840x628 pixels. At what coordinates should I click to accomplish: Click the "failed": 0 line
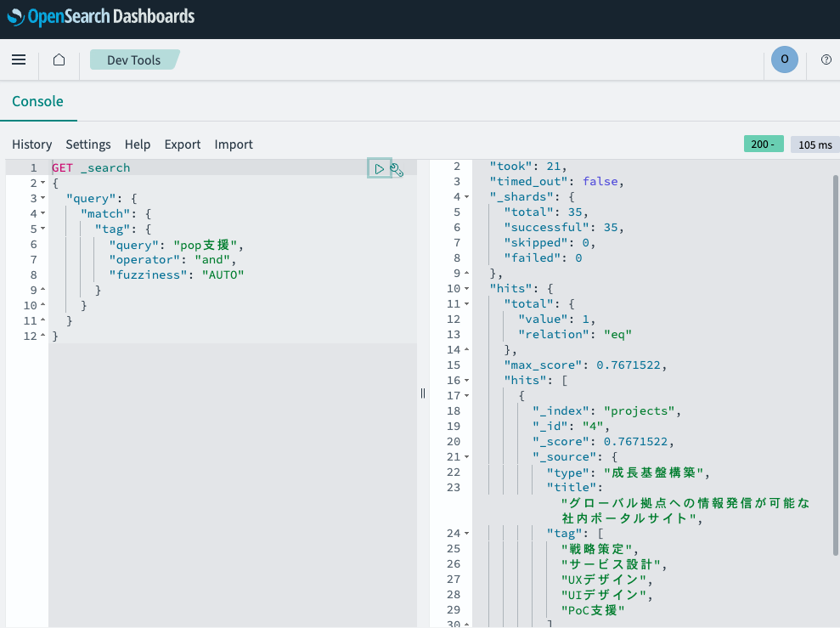click(543, 258)
